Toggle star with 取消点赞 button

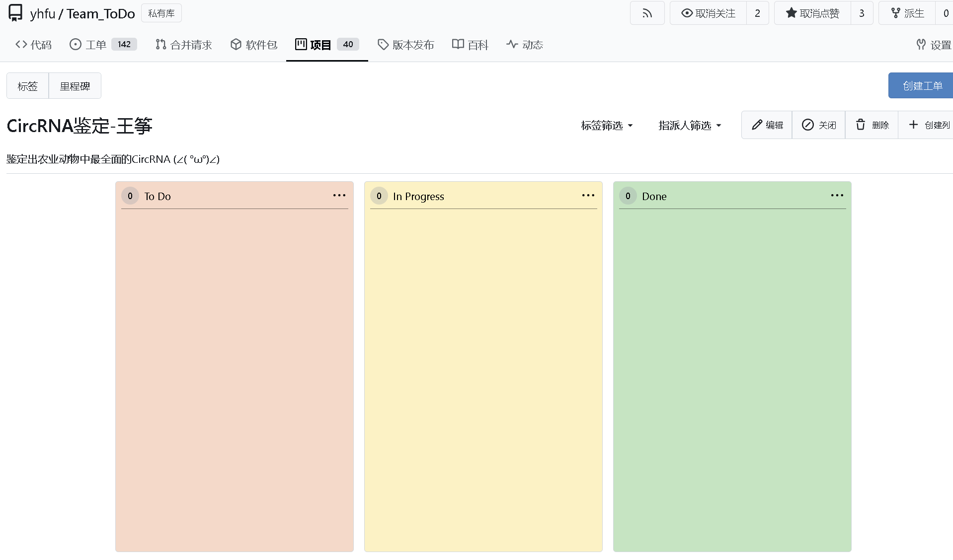(x=812, y=13)
